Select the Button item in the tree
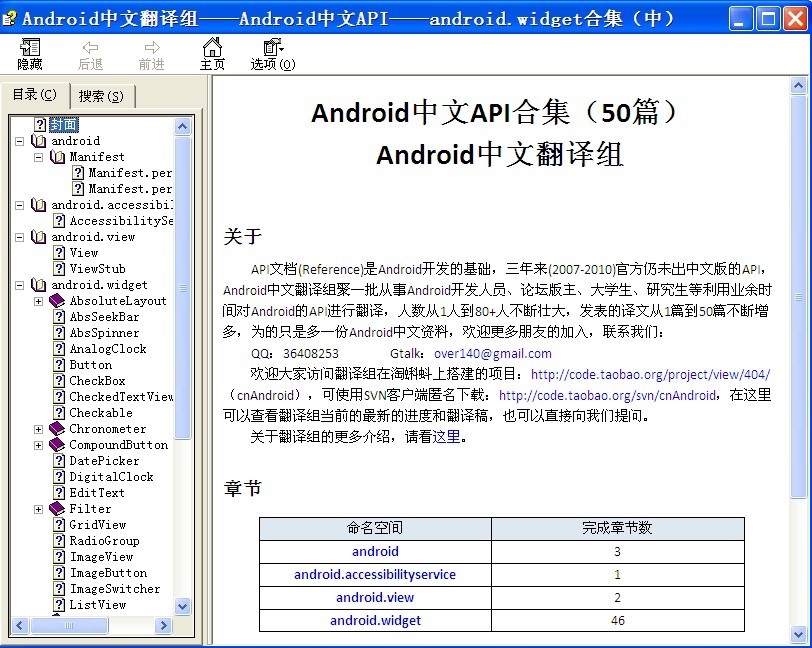The width and height of the screenshot is (812, 648). tap(90, 364)
